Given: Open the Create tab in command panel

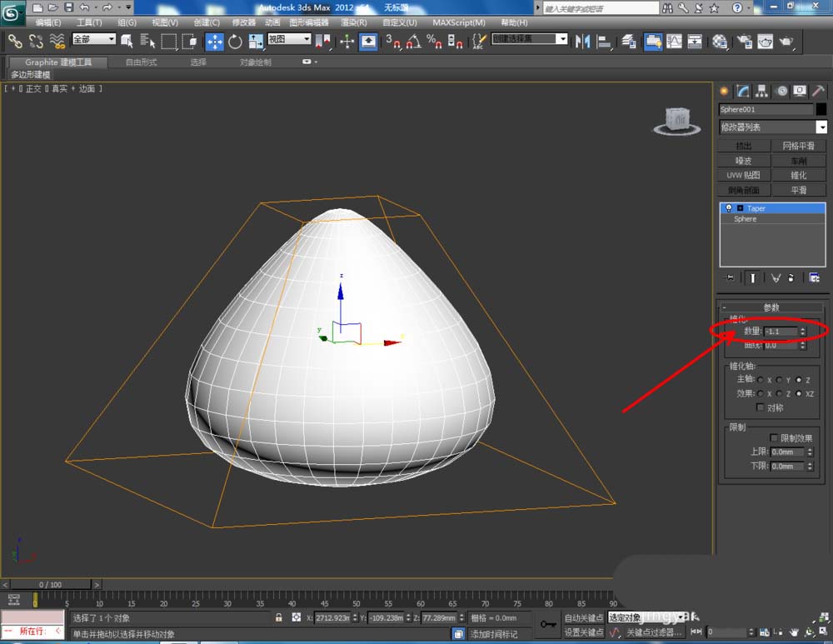Looking at the screenshot, I should 724,91.
